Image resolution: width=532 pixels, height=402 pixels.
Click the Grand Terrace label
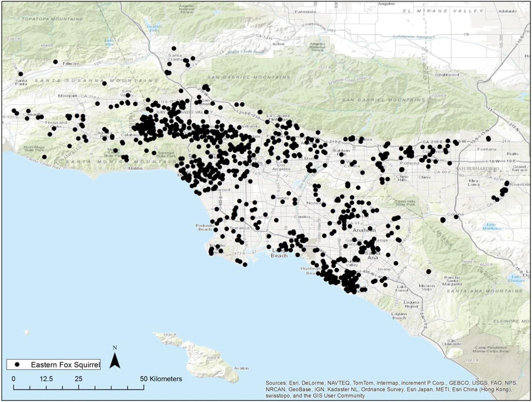(520, 168)
